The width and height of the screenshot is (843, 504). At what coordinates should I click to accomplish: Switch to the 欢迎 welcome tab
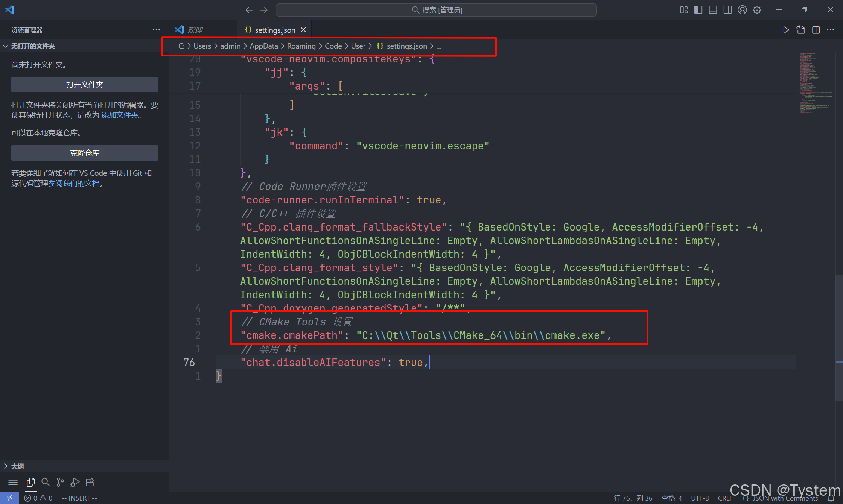pyautogui.click(x=195, y=30)
